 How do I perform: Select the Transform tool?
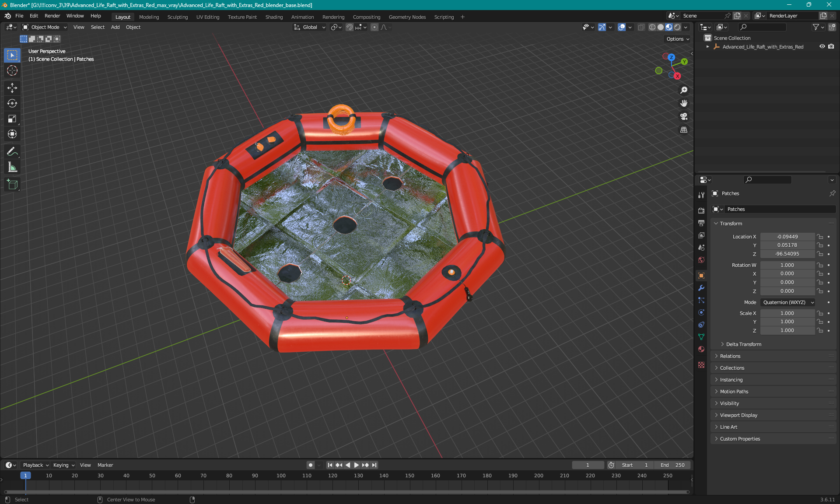pyautogui.click(x=12, y=134)
